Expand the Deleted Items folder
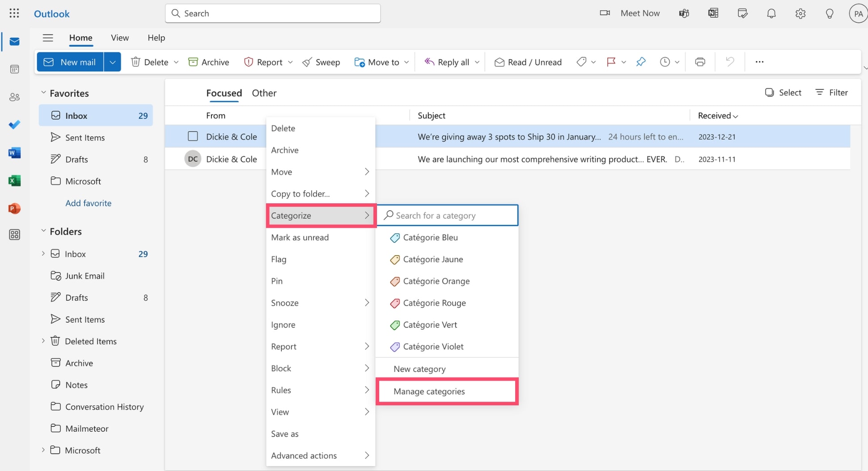 tap(43, 341)
